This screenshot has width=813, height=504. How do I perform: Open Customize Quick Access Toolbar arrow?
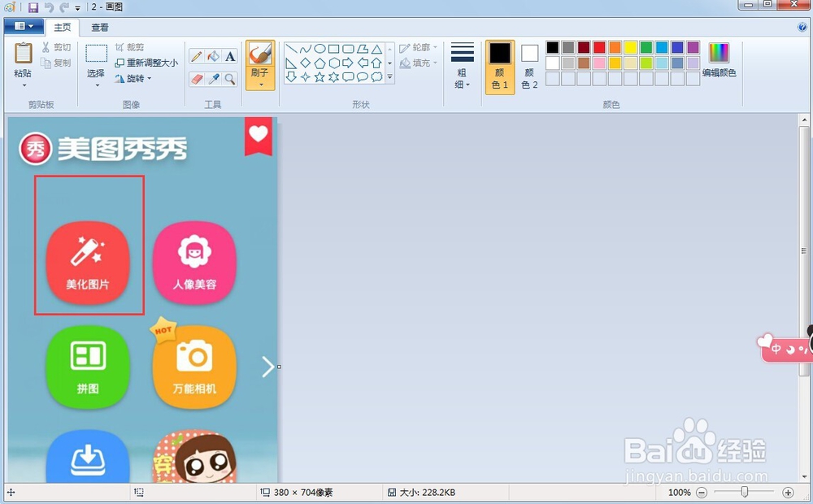point(77,8)
